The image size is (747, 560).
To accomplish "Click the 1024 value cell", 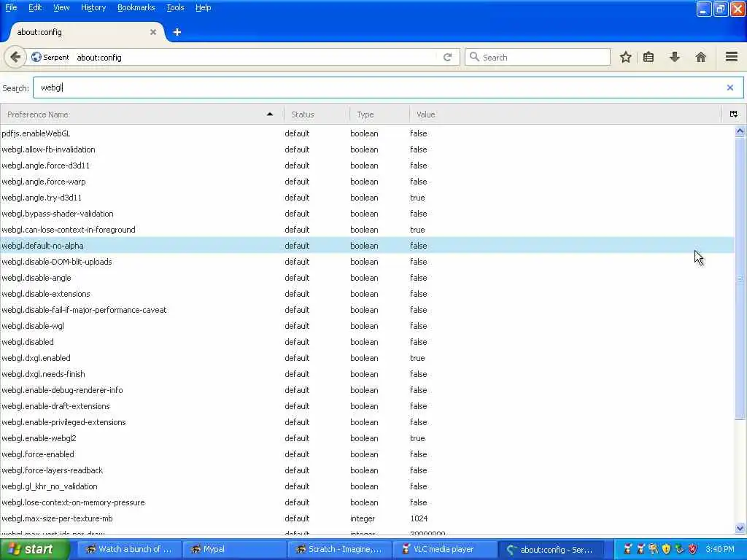I will point(419,518).
